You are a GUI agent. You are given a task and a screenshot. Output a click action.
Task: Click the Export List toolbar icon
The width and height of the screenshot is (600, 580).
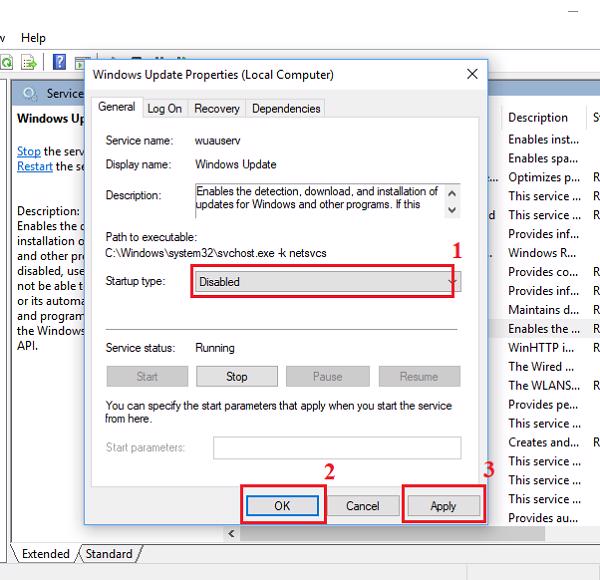pos(28,62)
